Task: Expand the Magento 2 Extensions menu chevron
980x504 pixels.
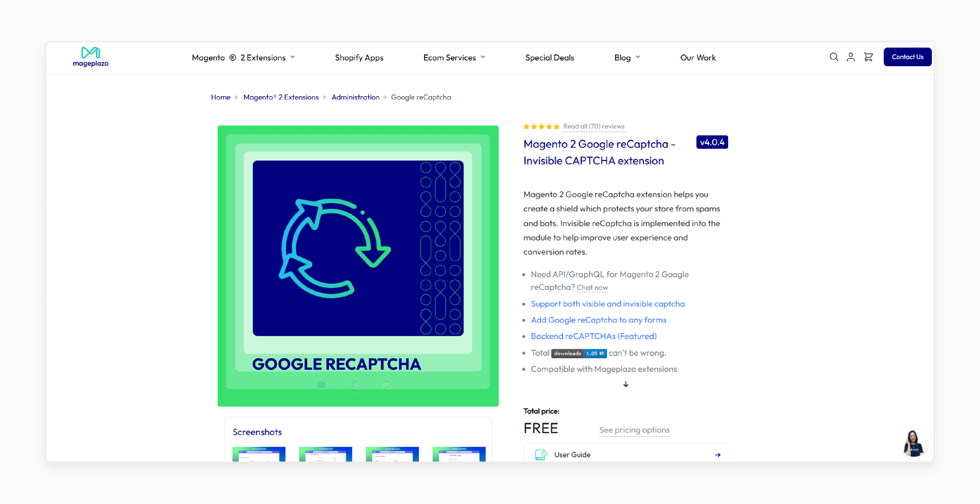Action: click(x=293, y=57)
